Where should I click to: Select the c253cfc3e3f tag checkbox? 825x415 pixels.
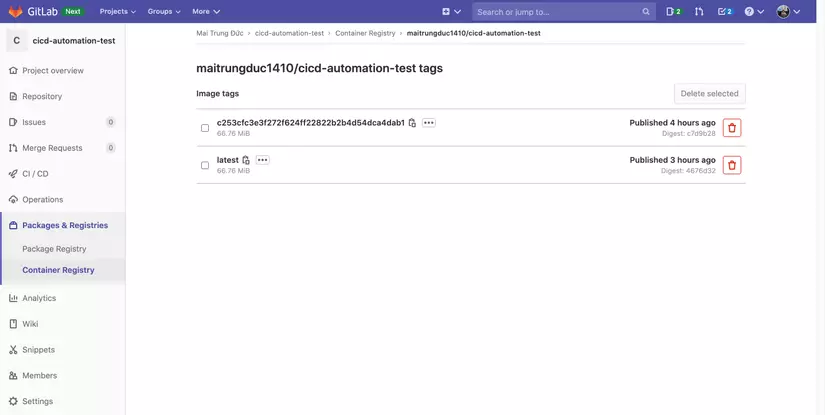point(205,128)
